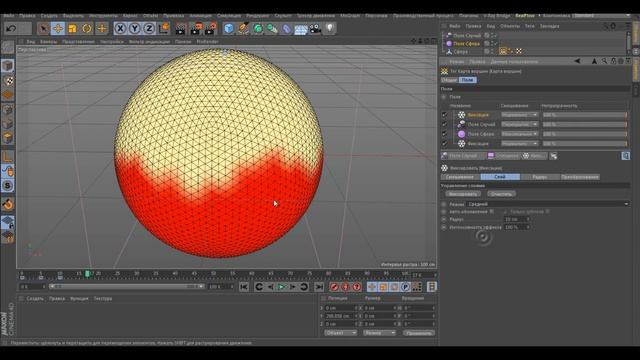The image size is (640, 360).
Task: Adjust opacity slider of Sphere Field layer
Action: (584, 134)
